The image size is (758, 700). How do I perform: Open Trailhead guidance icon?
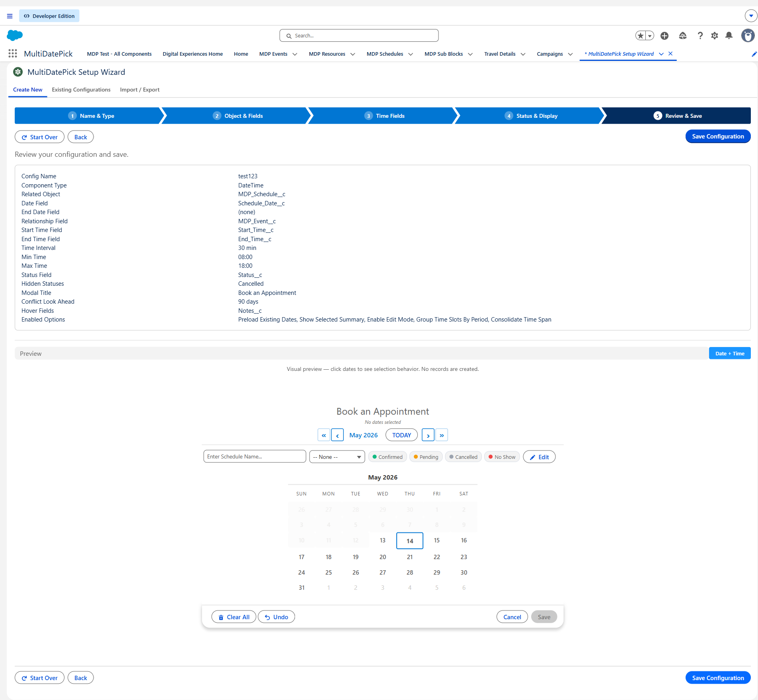pyautogui.click(x=683, y=36)
